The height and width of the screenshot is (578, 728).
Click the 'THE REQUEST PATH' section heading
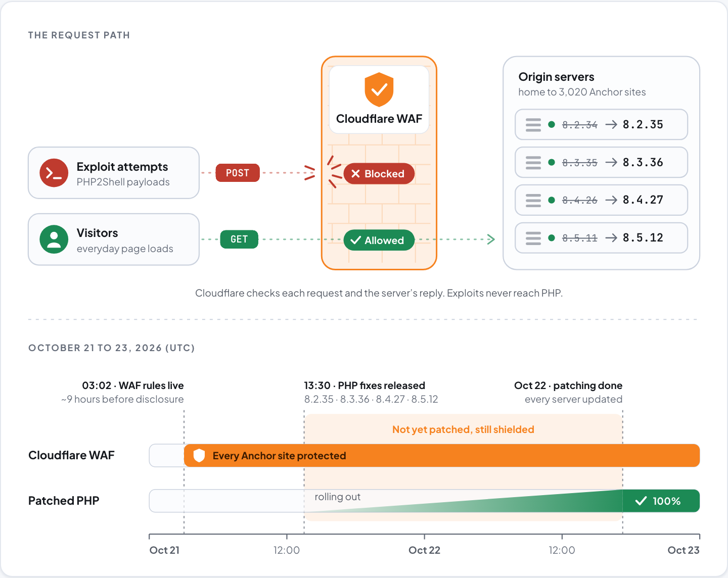[79, 35]
